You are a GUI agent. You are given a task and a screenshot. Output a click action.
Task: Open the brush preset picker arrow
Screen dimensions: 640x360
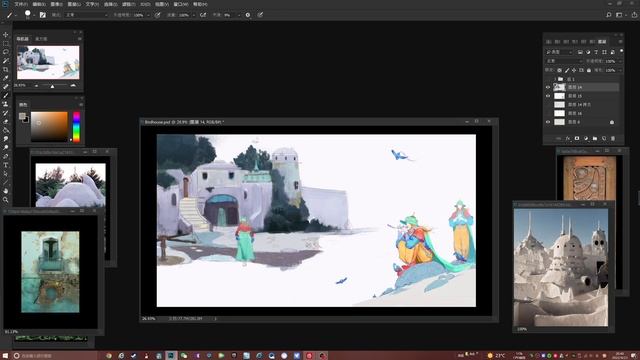[x=34, y=15]
